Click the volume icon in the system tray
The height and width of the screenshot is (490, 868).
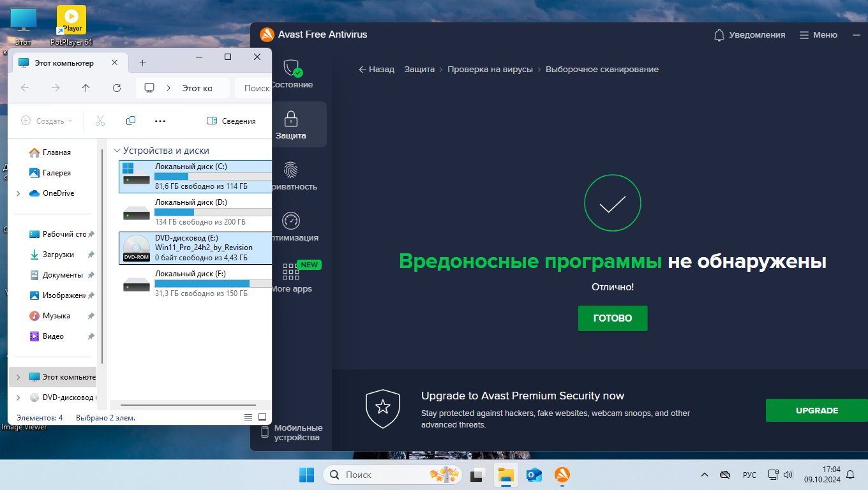coord(788,475)
